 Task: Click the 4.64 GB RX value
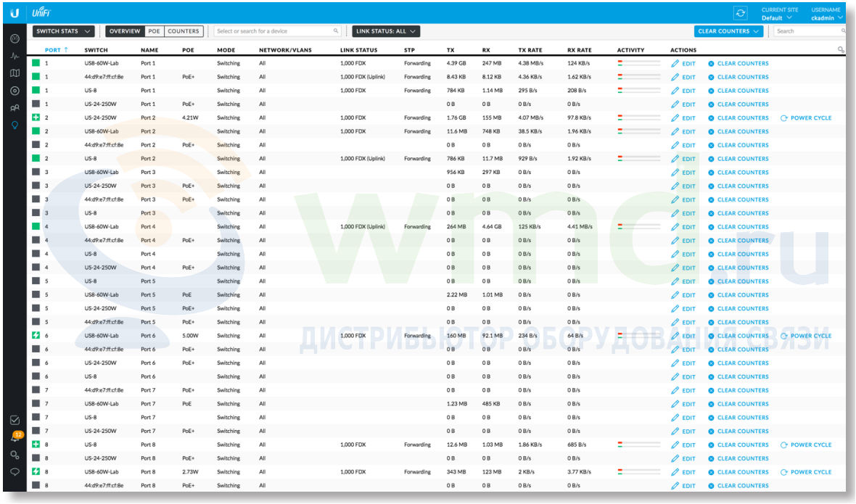pos(492,227)
